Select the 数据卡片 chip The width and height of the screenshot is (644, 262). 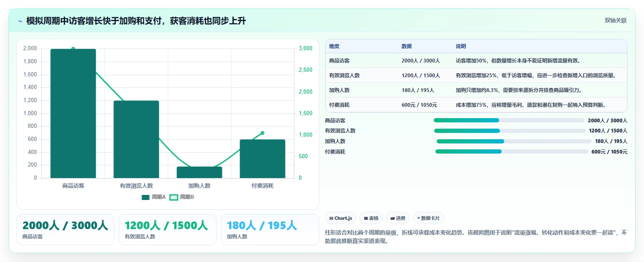429,218
